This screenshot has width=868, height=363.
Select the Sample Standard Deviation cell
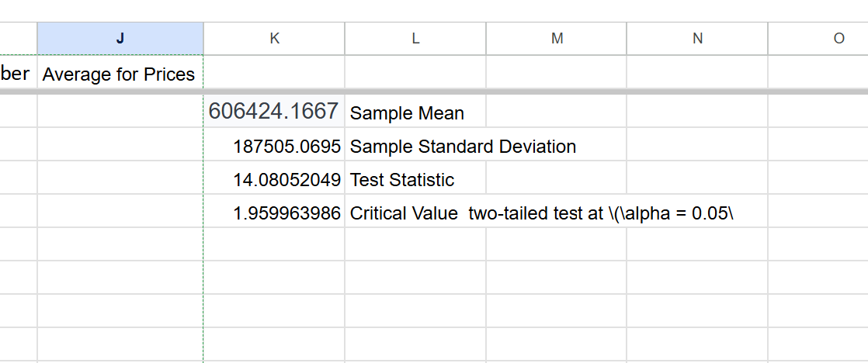(464, 147)
